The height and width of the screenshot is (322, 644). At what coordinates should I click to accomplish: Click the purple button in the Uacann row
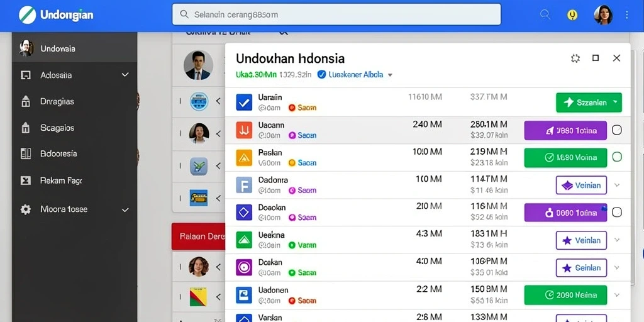(565, 131)
